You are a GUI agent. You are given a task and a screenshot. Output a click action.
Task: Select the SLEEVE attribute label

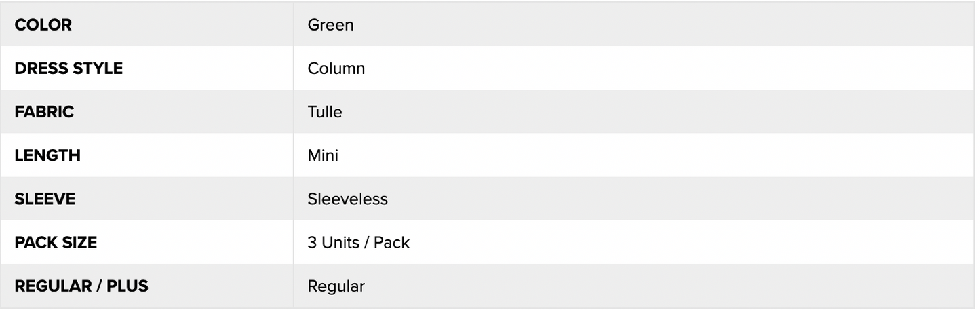tap(45, 199)
